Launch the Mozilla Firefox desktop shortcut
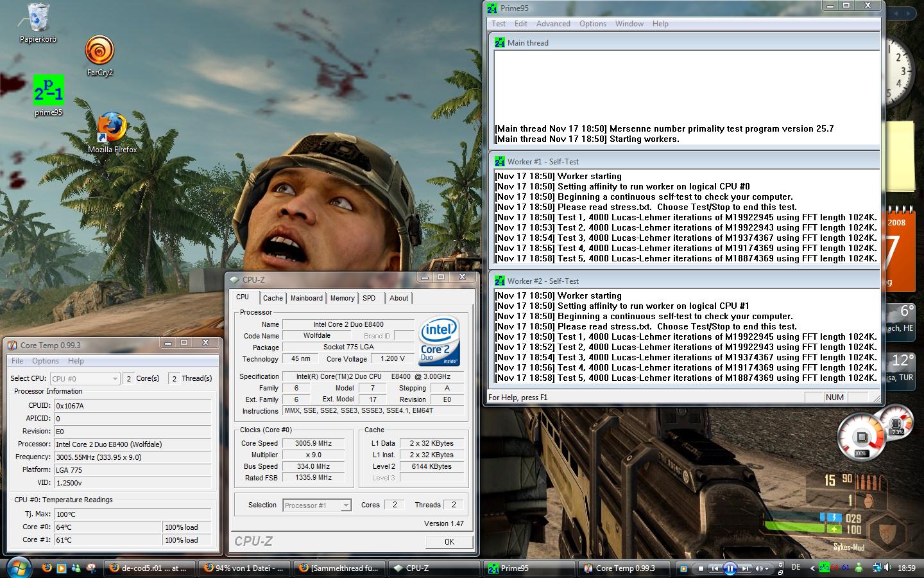The image size is (924, 578). tap(112, 133)
